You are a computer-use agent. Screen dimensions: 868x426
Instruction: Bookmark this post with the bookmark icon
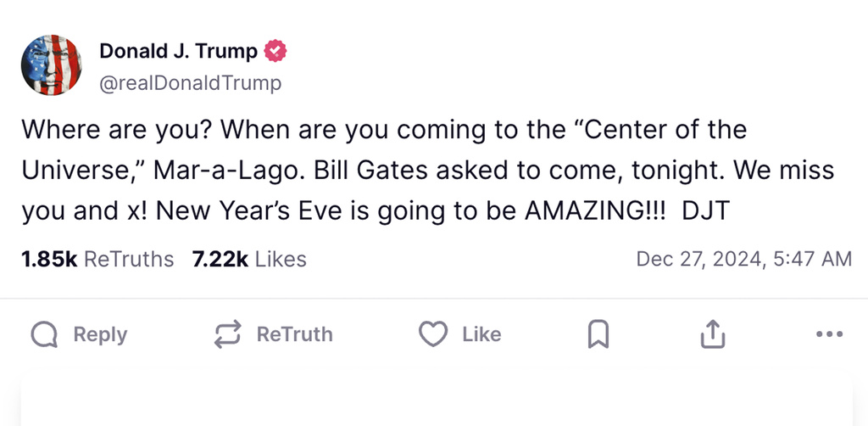point(598,335)
